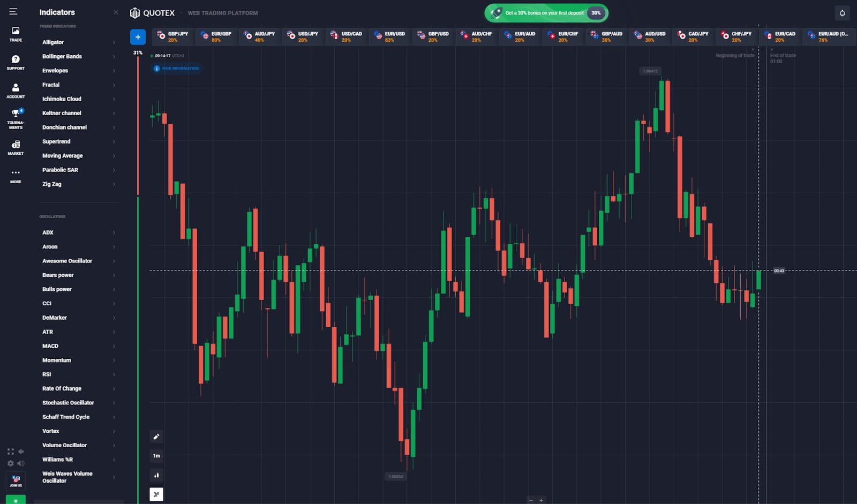Open chart type candlestick selector
The image size is (857, 504).
[x=156, y=475]
